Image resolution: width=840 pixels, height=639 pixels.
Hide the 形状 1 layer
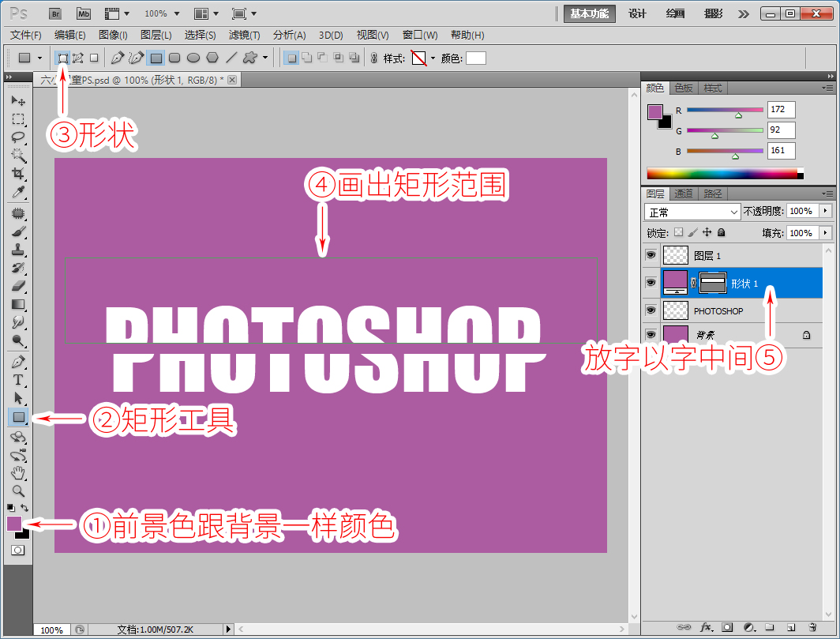click(x=651, y=283)
